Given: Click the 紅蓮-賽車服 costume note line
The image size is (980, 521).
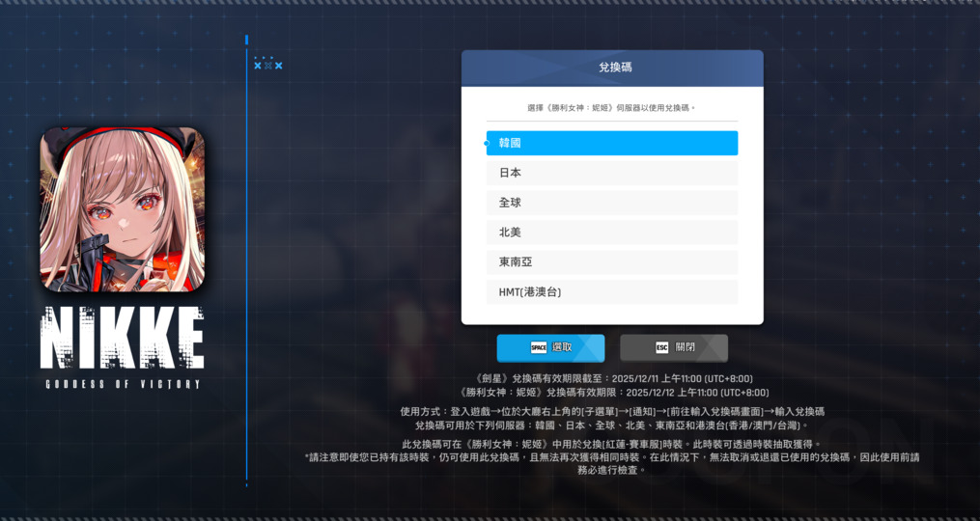Looking at the screenshot, I should tap(612, 444).
